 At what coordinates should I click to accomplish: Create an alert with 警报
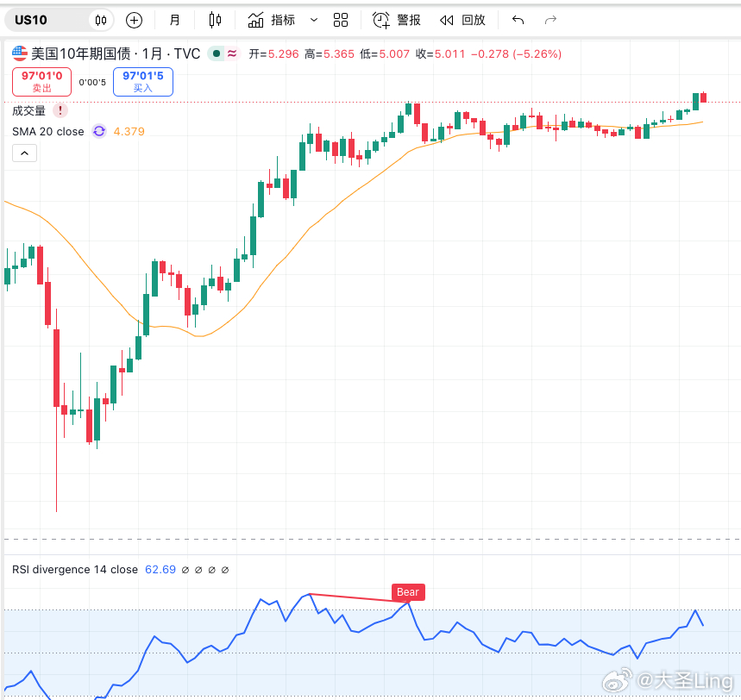[x=397, y=20]
